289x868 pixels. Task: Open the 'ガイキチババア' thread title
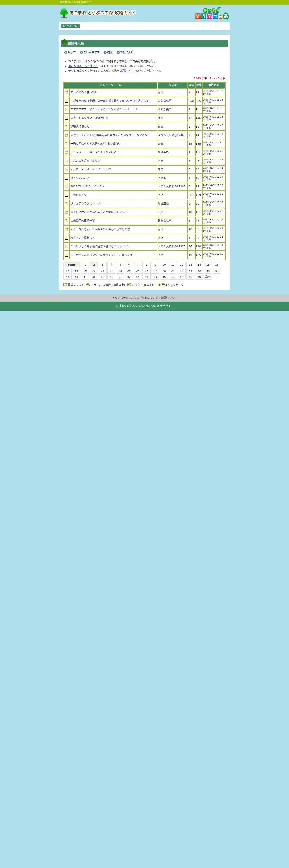[80, 178]
